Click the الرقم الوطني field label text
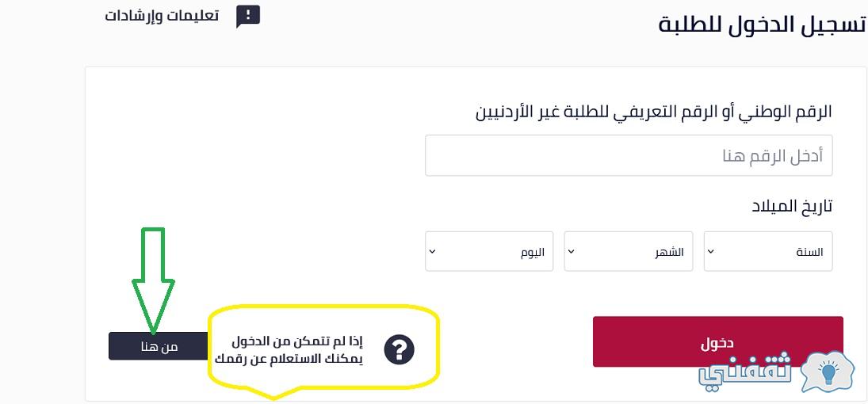Image resolution: width=868 pixels, height=404 pixels. [654, 112]
